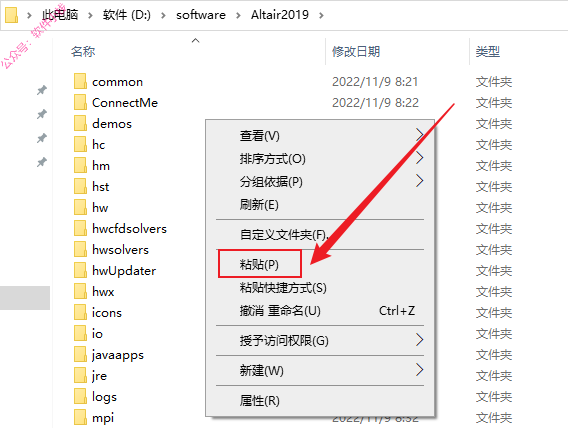Expand the 排序方式(O) submenu arrow

click(x=419, y=158)
